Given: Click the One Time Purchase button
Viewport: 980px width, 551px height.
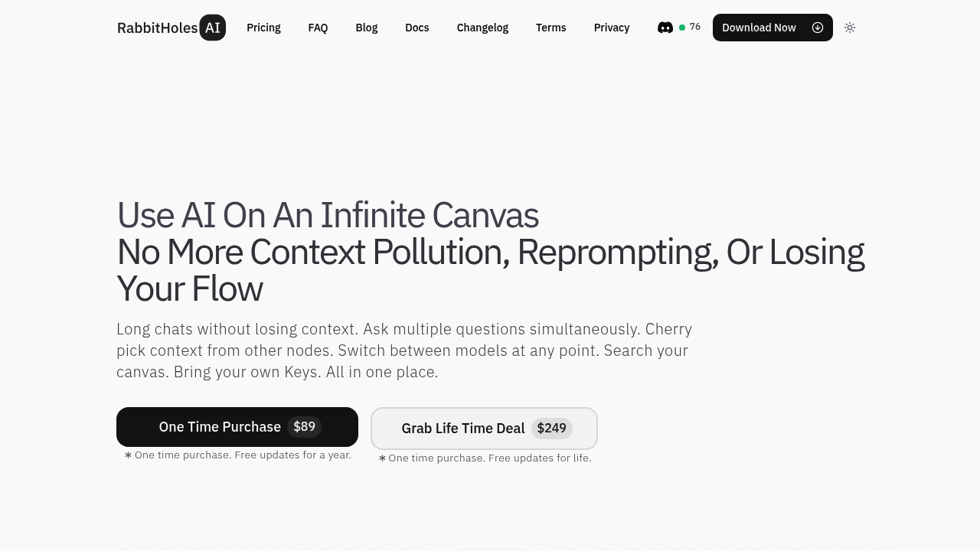Looking at the screenshot, I should [x=220, y=427].
